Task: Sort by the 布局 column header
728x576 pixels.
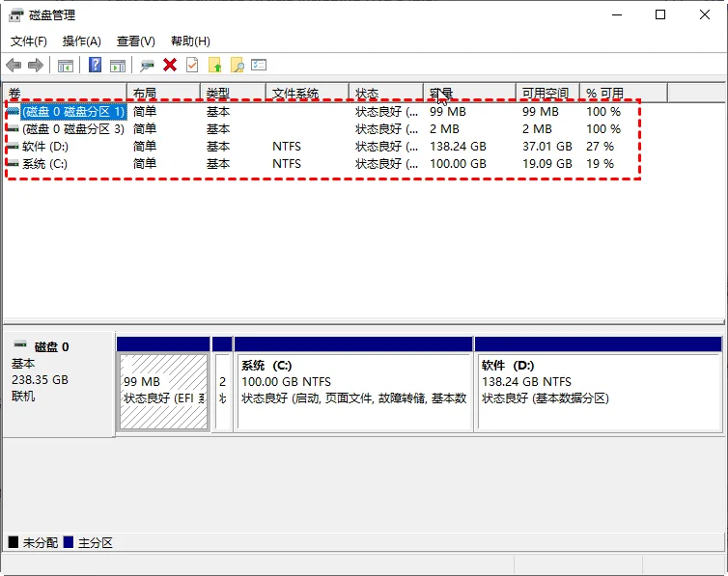Action: click(163, 94)
